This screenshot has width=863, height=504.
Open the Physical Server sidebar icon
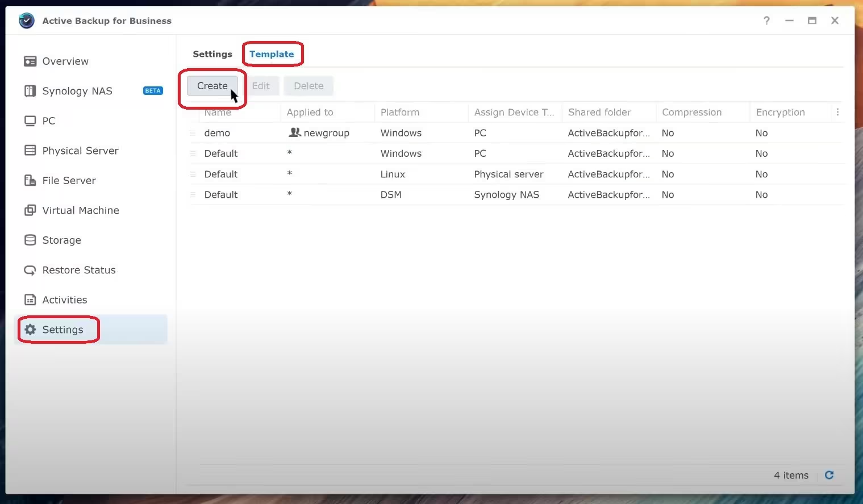coord(30,151)
